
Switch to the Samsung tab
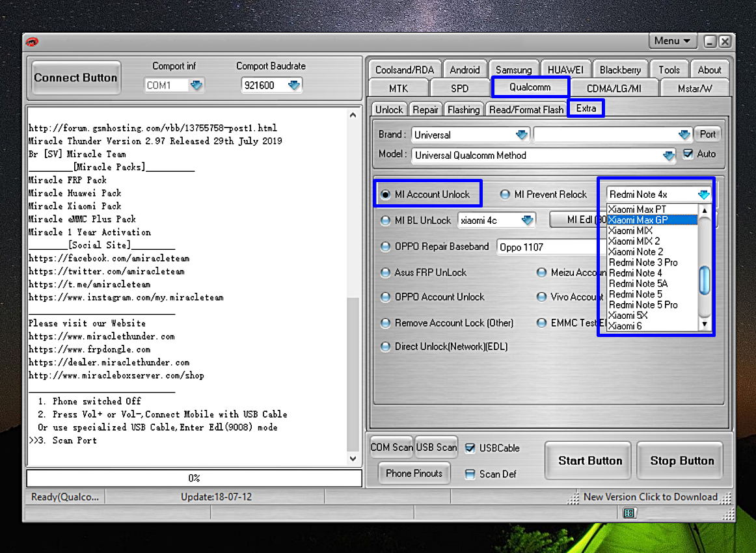pos(513,70)
